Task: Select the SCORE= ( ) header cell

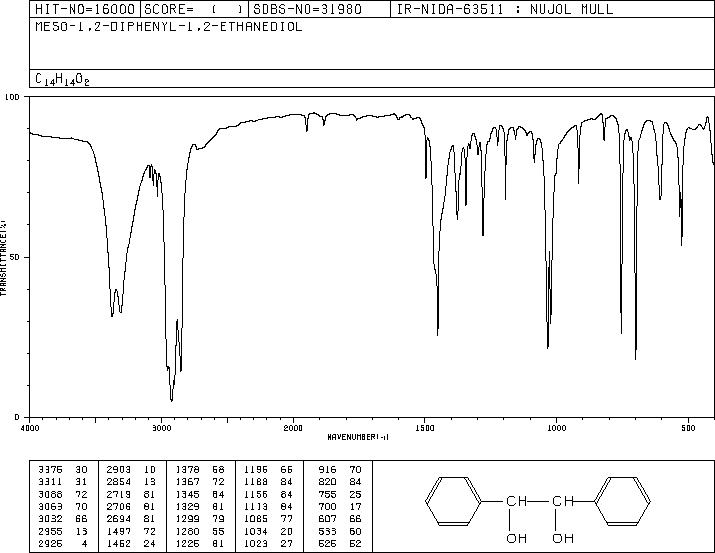Action: pos(194,9)
